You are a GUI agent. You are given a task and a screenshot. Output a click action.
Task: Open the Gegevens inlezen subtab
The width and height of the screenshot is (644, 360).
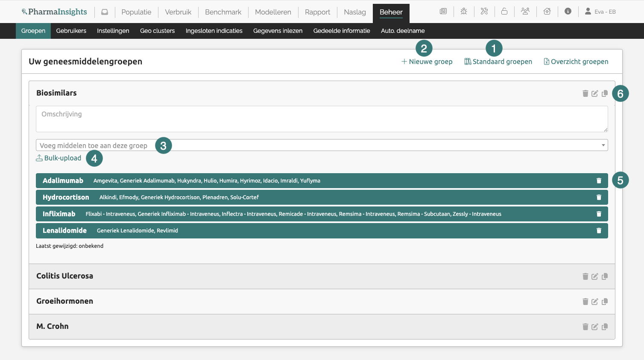point(278,31)
